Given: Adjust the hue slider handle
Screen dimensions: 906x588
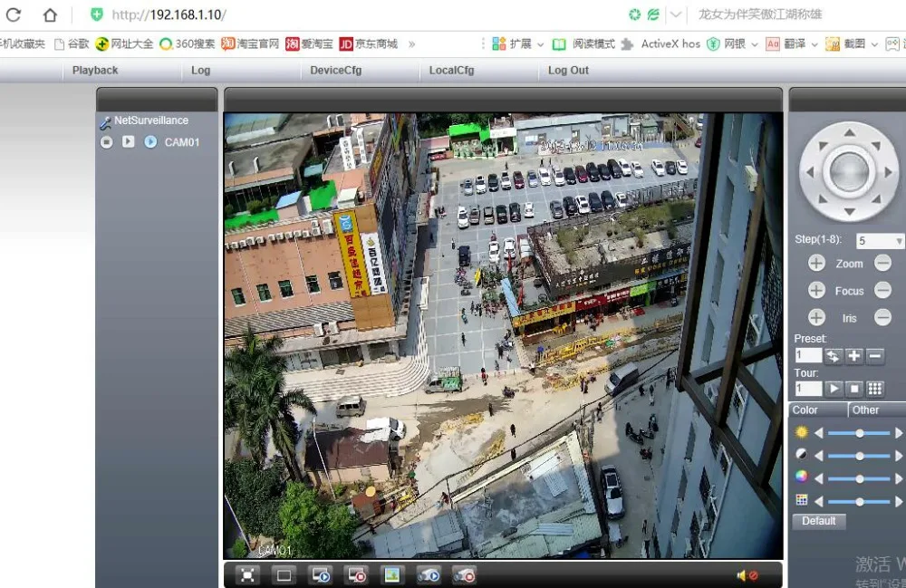Looking at the screenshot, I should coord(860,502).
